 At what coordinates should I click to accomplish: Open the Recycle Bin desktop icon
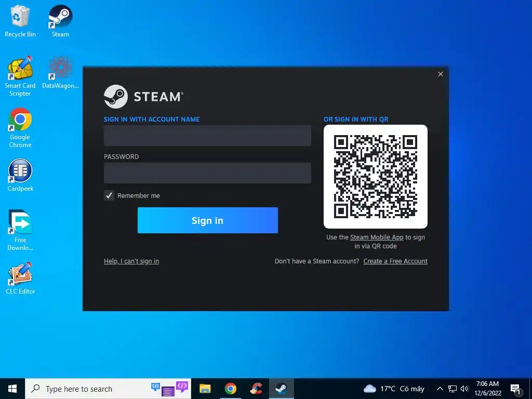20,21
